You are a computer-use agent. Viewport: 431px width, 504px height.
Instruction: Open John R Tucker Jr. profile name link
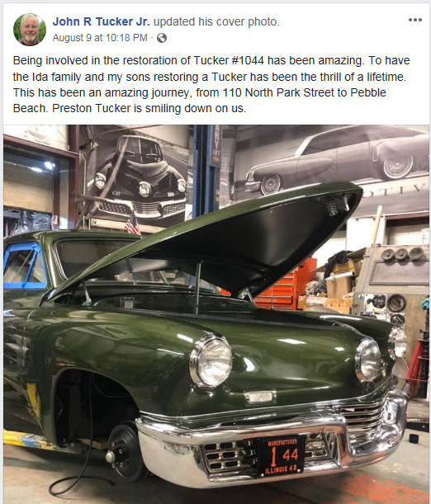[x=101, y=21]
